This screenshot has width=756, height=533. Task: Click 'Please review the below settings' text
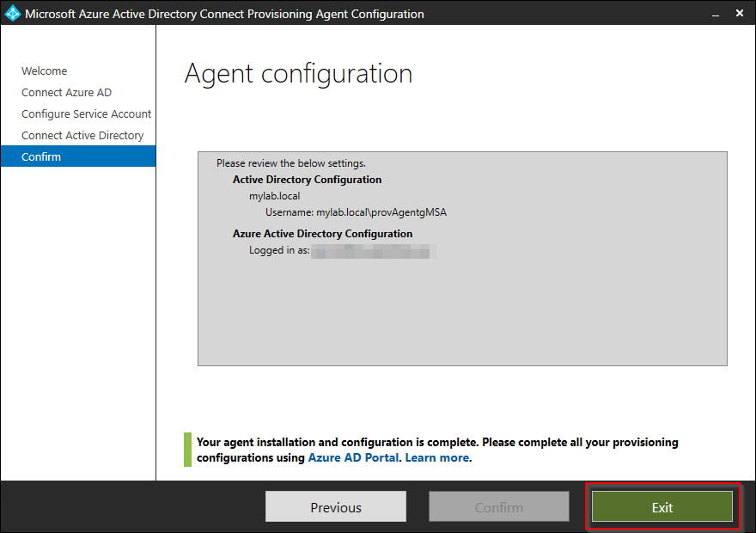pyautogui.click(x=290, y=163)
